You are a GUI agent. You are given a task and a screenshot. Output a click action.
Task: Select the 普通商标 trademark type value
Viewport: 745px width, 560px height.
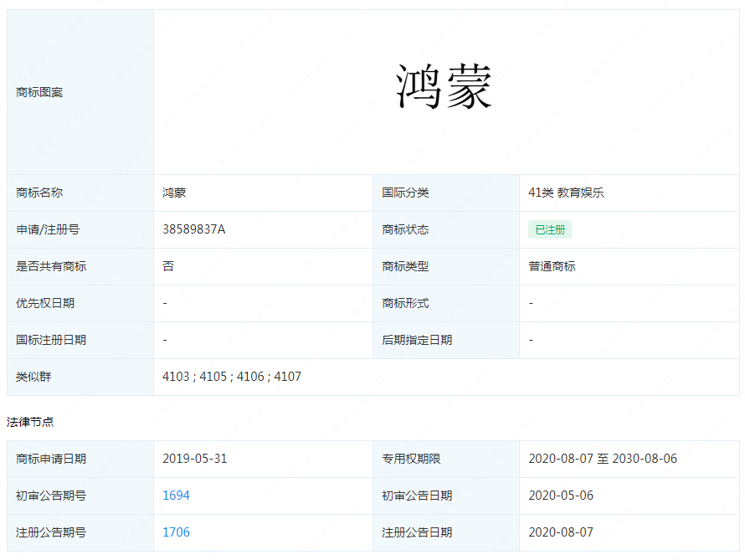point(552,266)
